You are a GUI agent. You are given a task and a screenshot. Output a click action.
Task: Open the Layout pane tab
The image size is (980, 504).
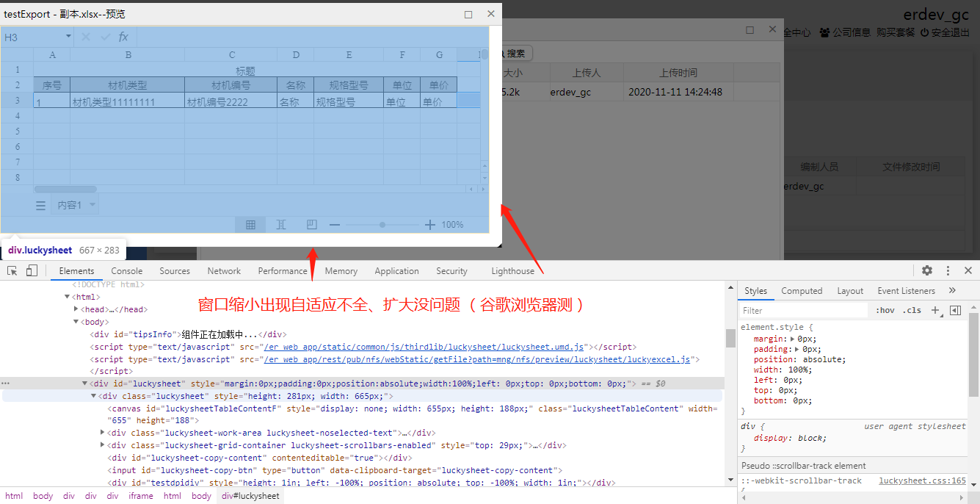(850, 291)
